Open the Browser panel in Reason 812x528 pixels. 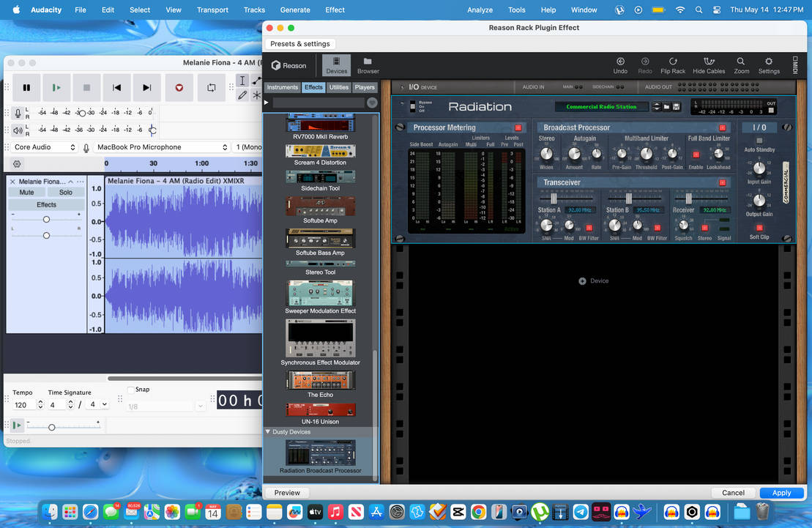click(368, 65)
